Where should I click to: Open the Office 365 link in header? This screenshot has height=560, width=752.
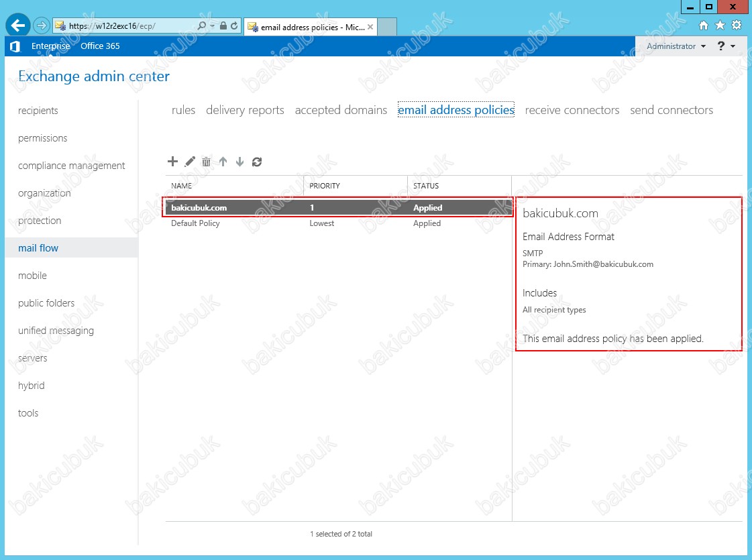[100, 46]
